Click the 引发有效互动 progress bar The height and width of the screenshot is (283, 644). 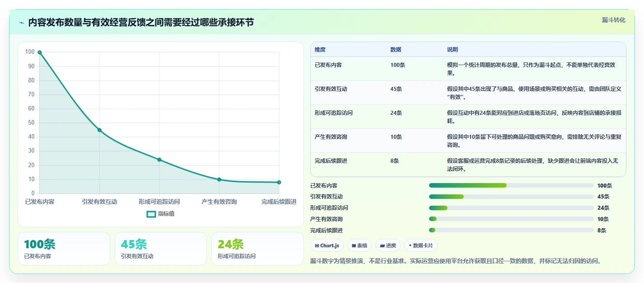click(511, 197)
